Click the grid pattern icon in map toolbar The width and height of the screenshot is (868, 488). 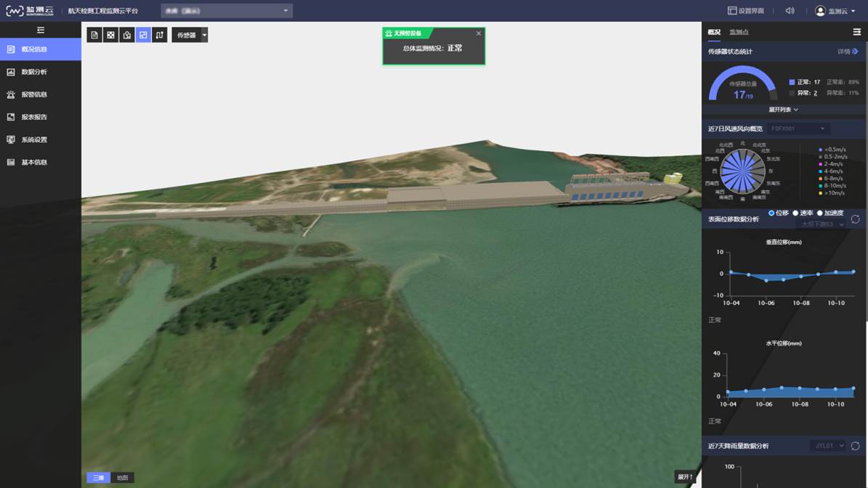coord(110,35)
